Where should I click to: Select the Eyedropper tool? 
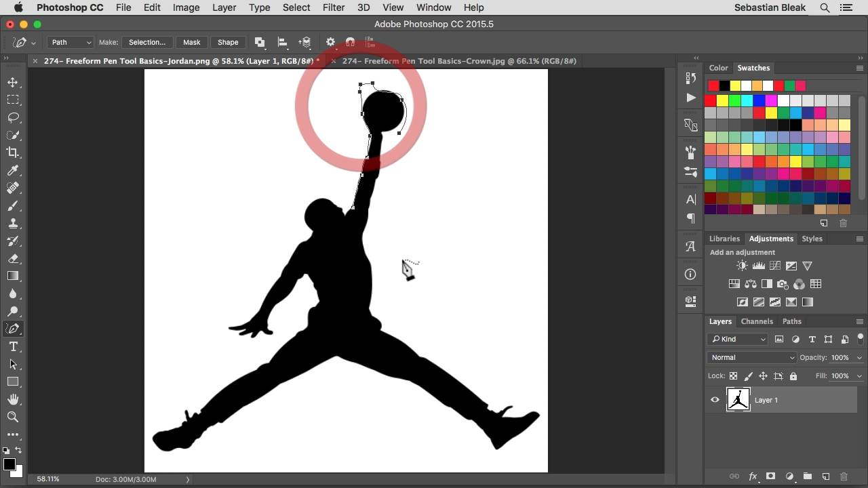[x=13, y=170]
